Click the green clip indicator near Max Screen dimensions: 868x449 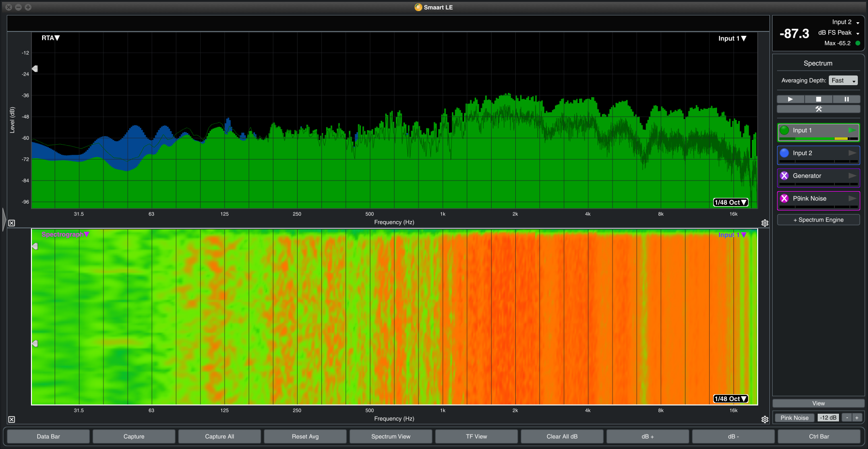tap(858, 43)
